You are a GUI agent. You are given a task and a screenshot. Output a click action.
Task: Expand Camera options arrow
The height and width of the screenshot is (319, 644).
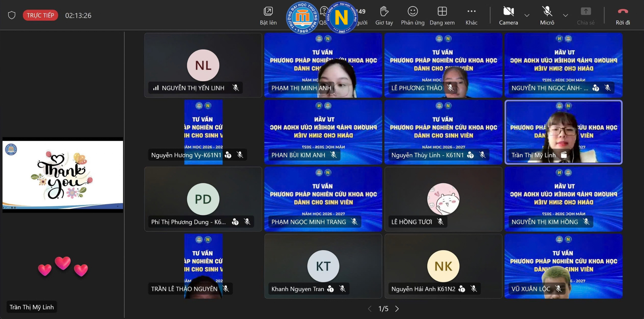(527, 15)
